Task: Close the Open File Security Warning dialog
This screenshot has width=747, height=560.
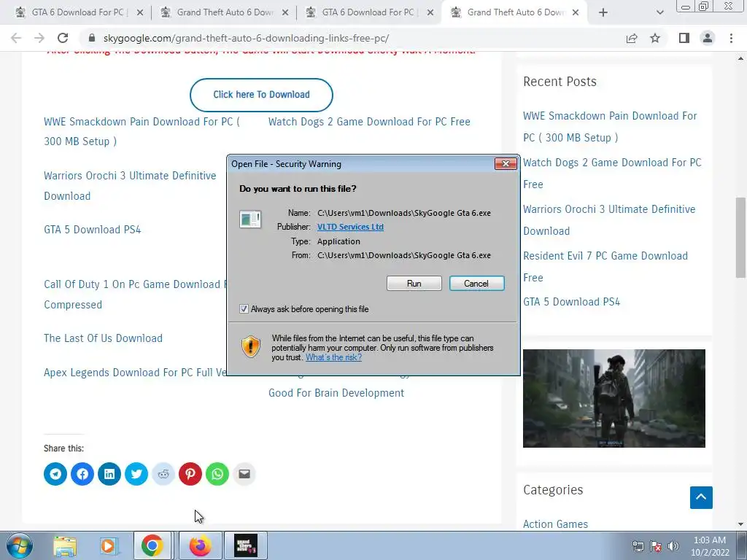Action: pos(506,164)
